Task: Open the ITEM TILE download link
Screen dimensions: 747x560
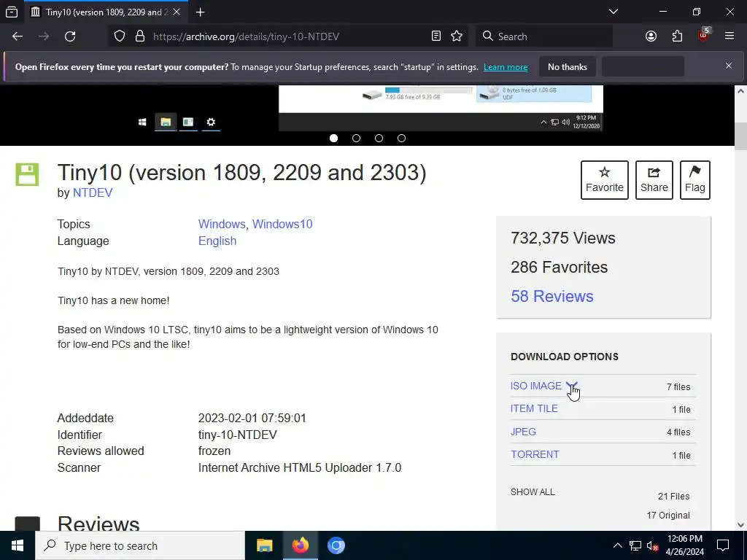Action: click(x=534, y=408)
